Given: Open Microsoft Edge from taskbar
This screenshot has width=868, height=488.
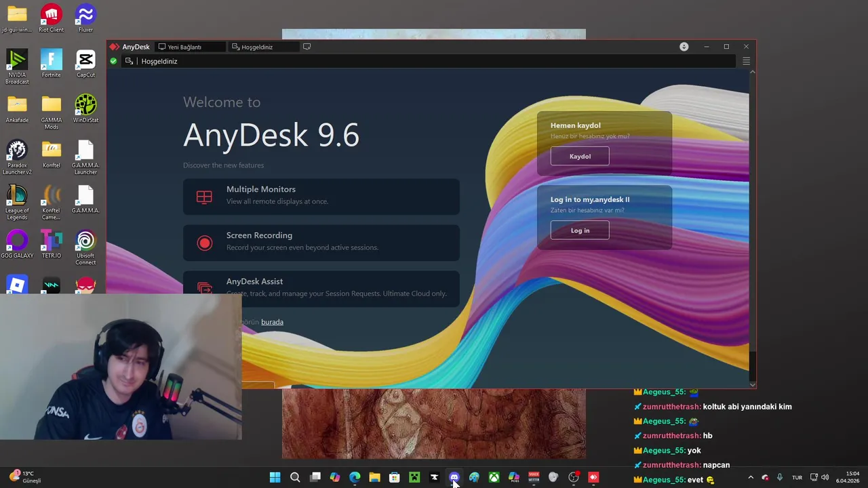Looking at the screenshot, I should [x=355, y=478].
